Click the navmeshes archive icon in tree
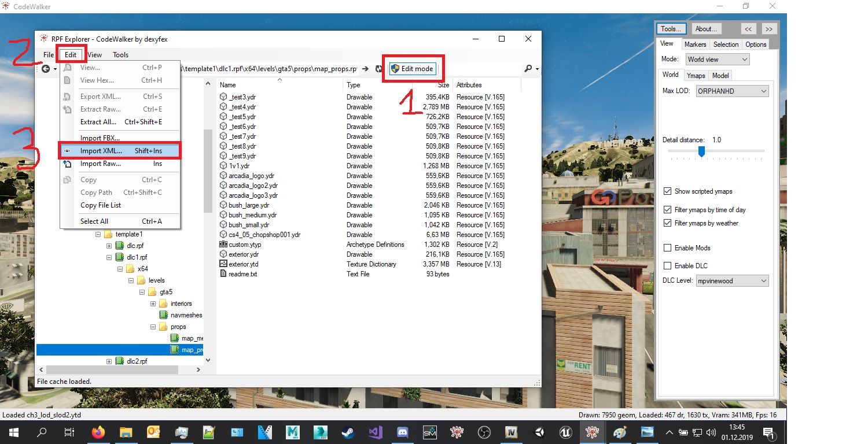868x444 pixels. (164, 315)
